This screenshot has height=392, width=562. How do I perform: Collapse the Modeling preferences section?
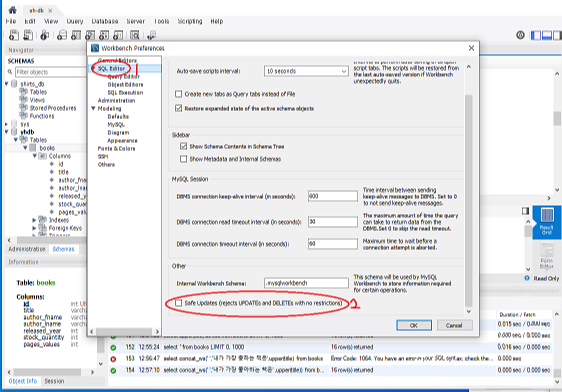point(93,108)
